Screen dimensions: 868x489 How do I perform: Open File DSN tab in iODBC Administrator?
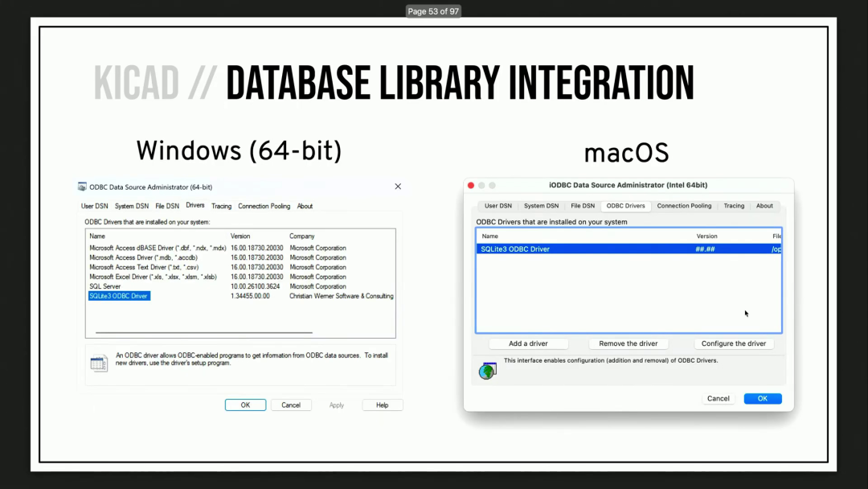coord(583,205)
